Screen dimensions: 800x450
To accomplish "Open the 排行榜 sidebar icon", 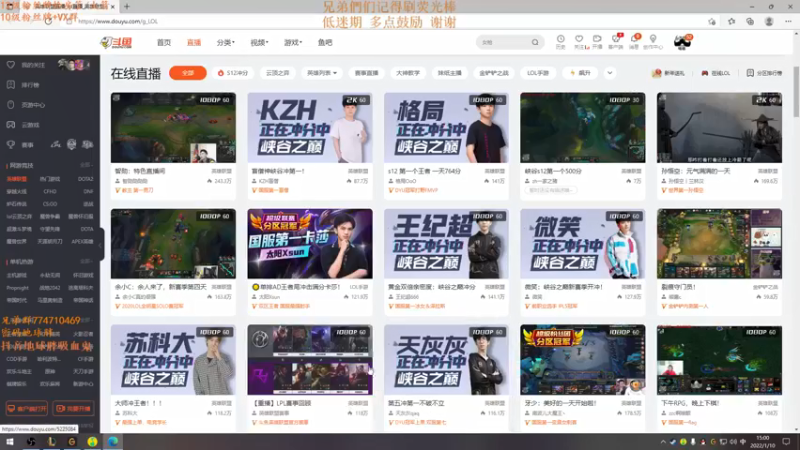I will click(x=11, y=85).
